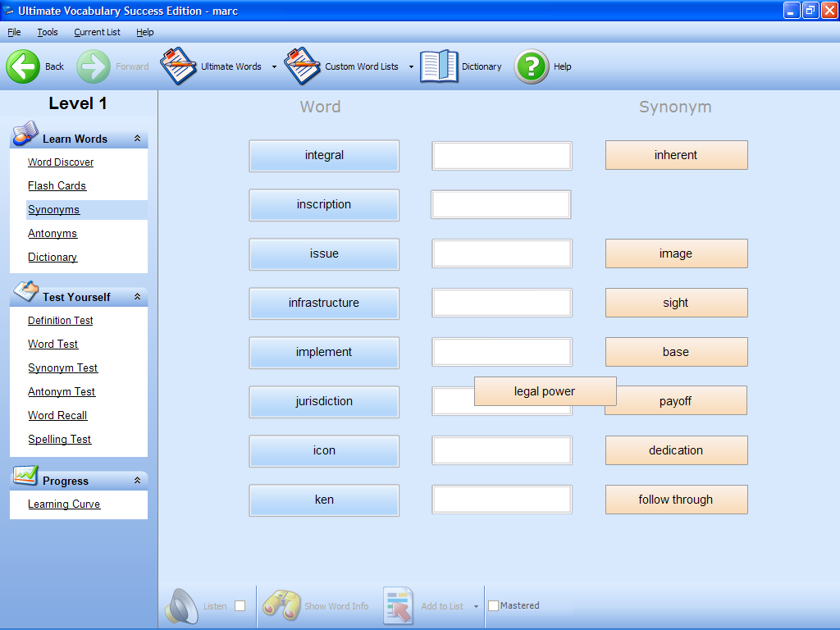Go to Word Discover
The width and height of the screenshot is (840, 630).
pyautogui.click(x=61, y=162)
